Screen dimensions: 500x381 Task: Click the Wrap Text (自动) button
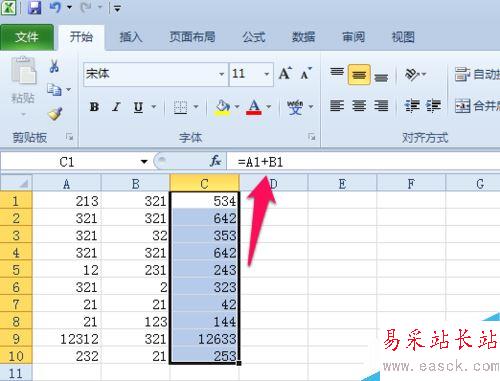coord(477,74)
